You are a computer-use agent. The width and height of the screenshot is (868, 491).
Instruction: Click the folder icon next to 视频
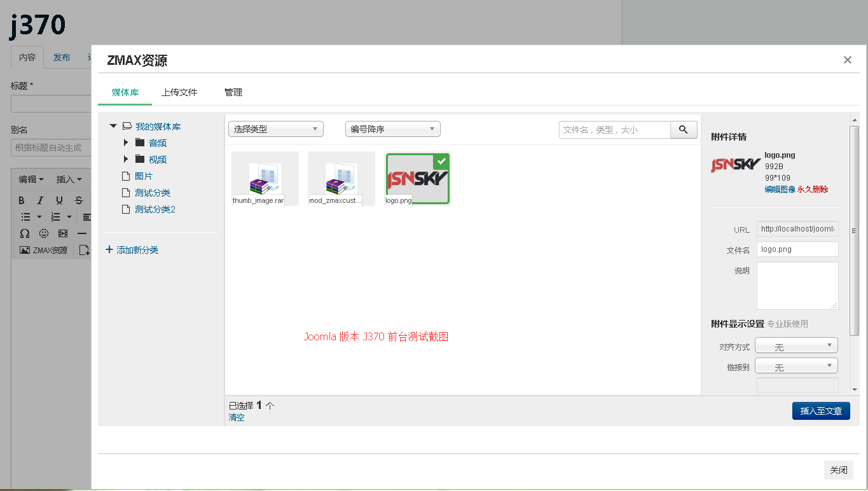pyautogui.click(x=140, y=159)
